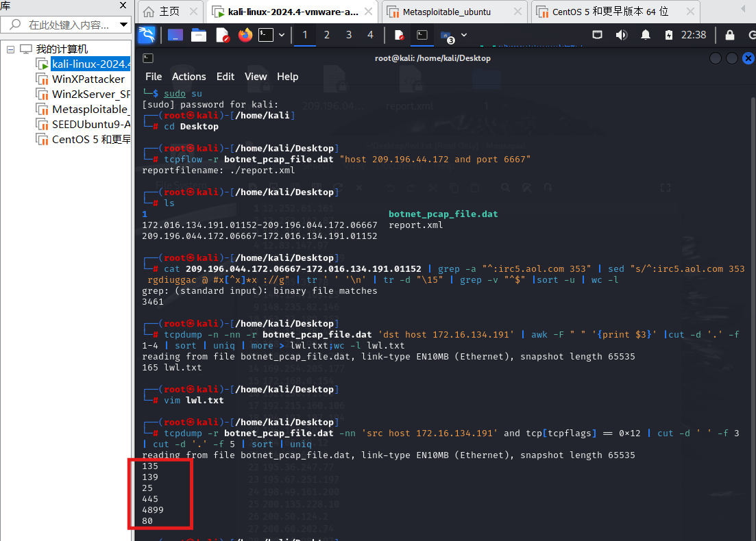756x541 pixels.
Task: Expand the taskbar window list chevron
Action: (464, 35)
